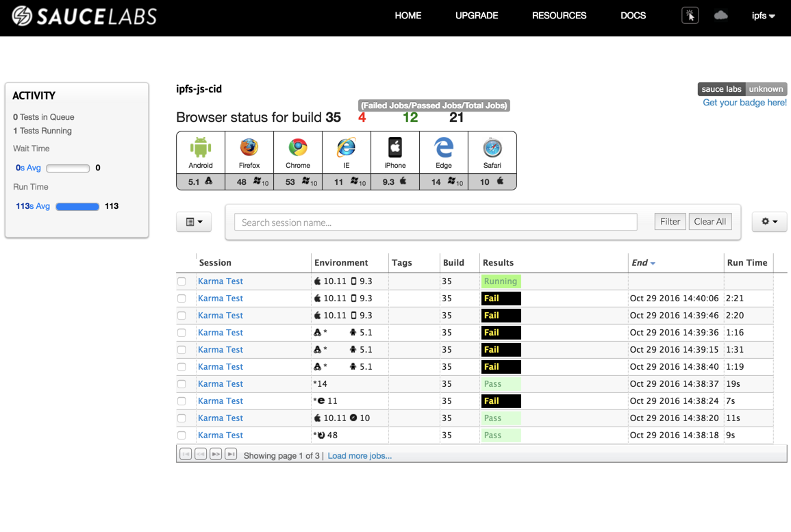Image resolution: width=791 pixels, height=532 pixels.
Task: Click the '113s Avg' run time link
Action: point(33,206)
